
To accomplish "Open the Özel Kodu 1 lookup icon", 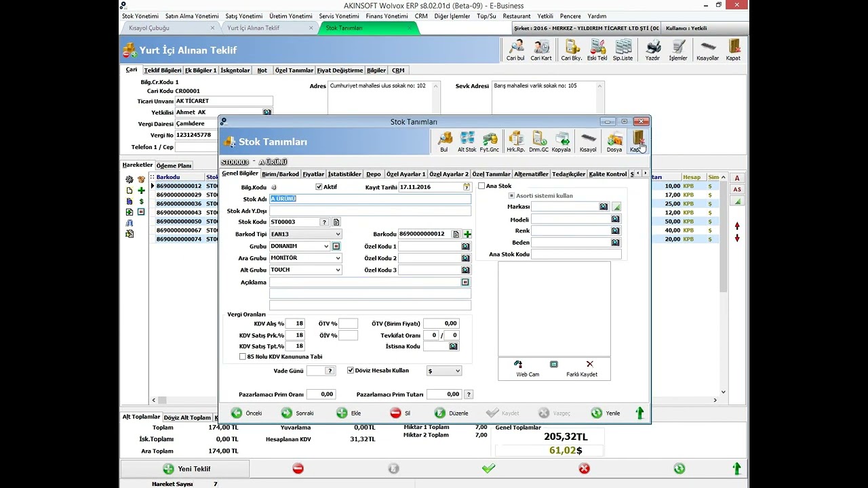I will (x=465, y=246).
